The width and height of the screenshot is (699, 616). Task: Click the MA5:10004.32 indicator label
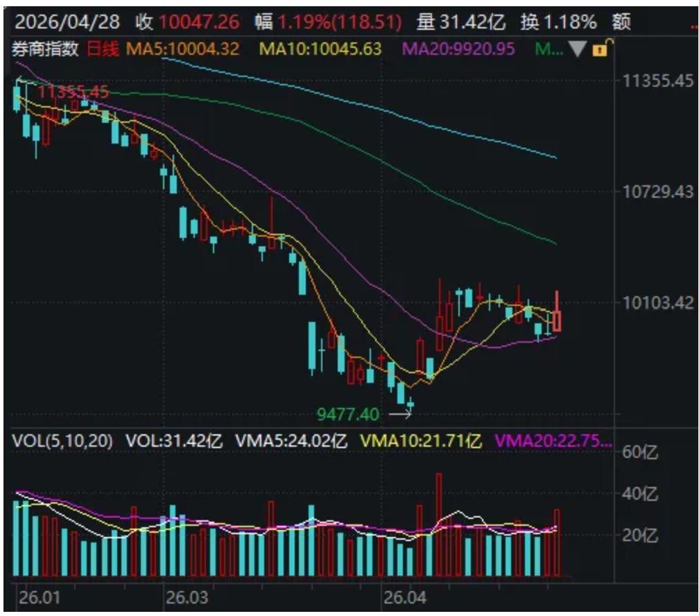tap(182, 49)
